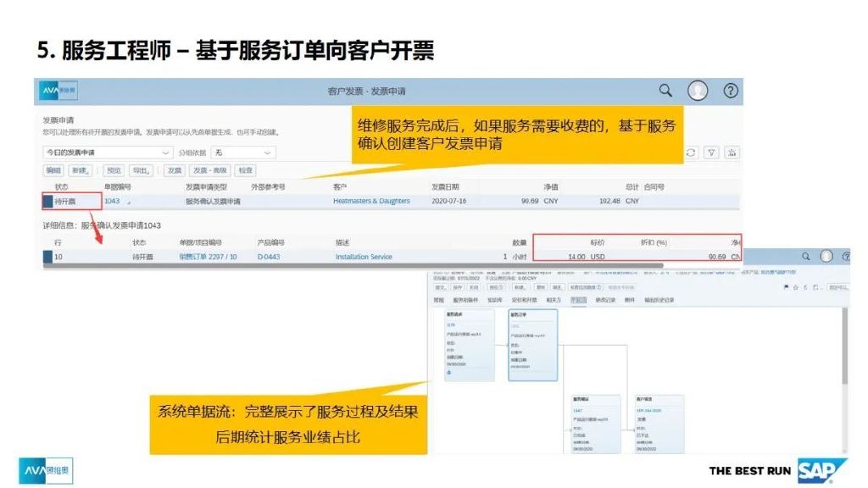The width and height of the screenshot is (868, 488).
Task: Open the 导出 dropdown button
Action: click(x=142, y=170)
